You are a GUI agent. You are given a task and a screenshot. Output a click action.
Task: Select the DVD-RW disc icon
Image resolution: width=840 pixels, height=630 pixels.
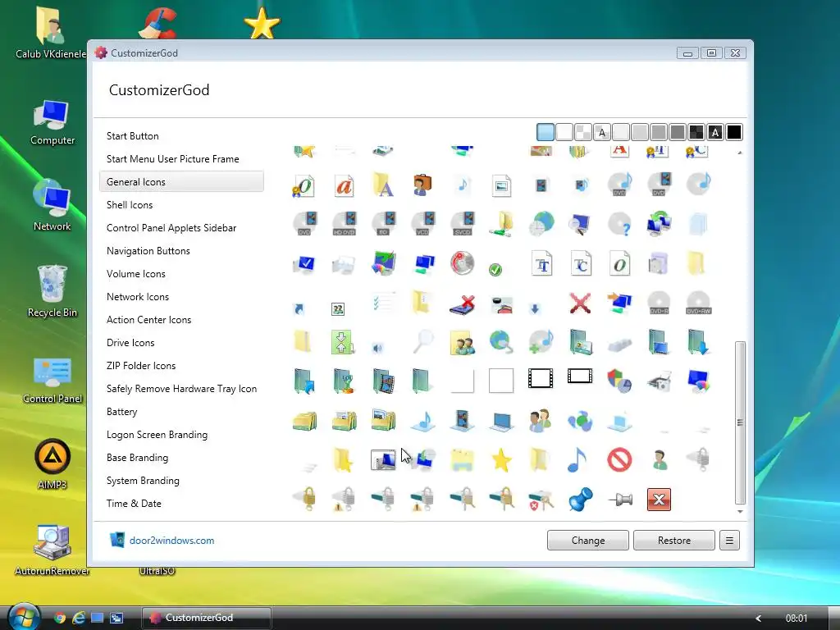point(698,304)
